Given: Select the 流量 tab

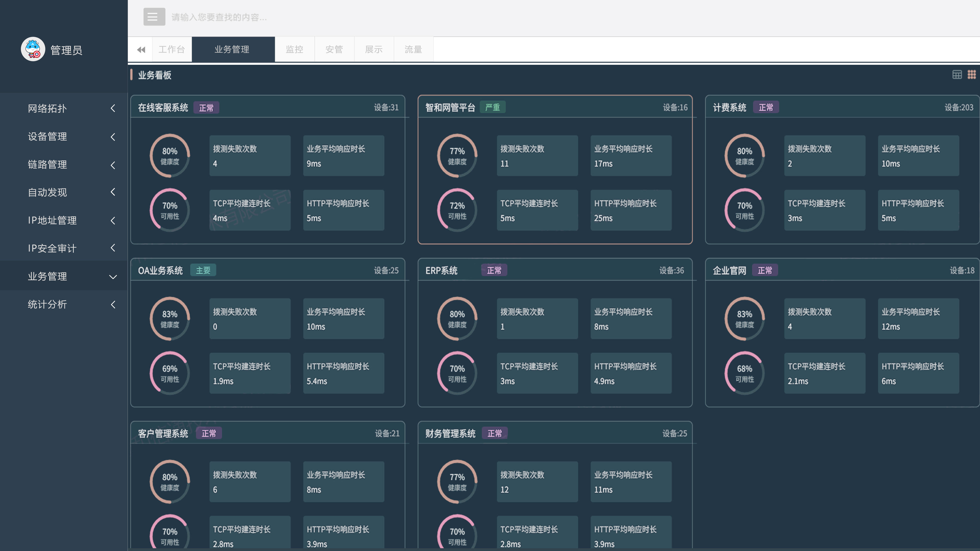Looking at the screenshot, I should (x=413, y=49).
